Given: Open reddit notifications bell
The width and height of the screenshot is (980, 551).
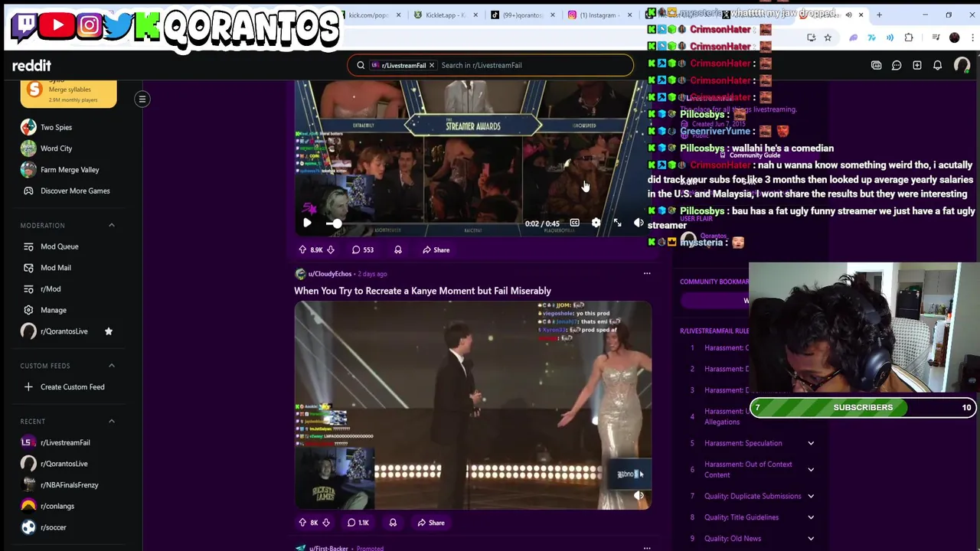Looking at the screenshot, I should pyautogui.click(x=937, y=66).
